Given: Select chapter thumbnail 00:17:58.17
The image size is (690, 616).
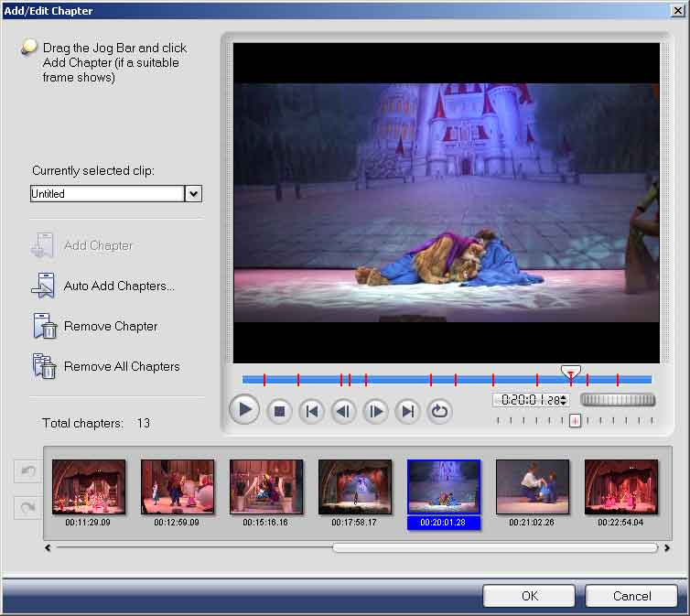Looking at the screenshot, I should 355,487.
